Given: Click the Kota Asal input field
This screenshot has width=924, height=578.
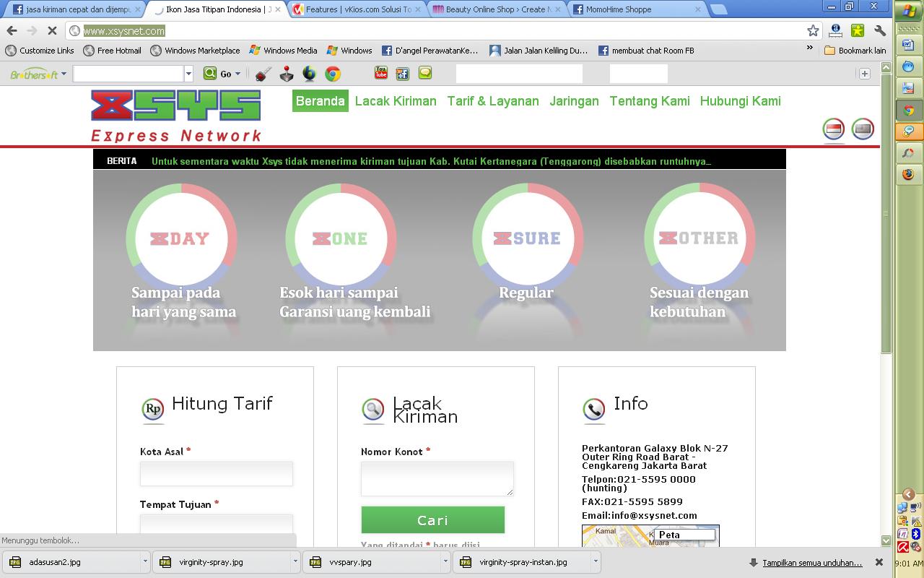Looking at the screenshot, I should point(217,474).
